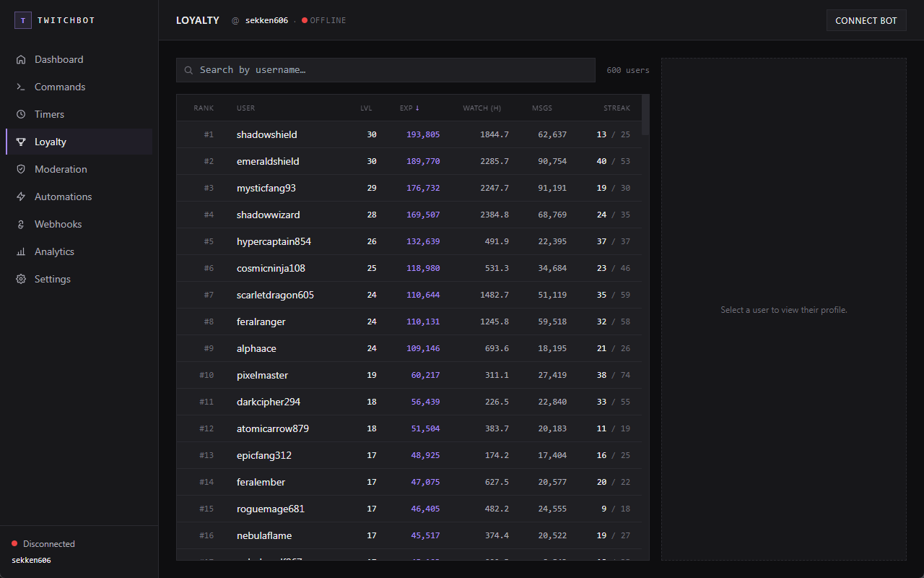Click the TwitchBot logo icon
This screenshot has height=578, width=924.
(22, 20)
